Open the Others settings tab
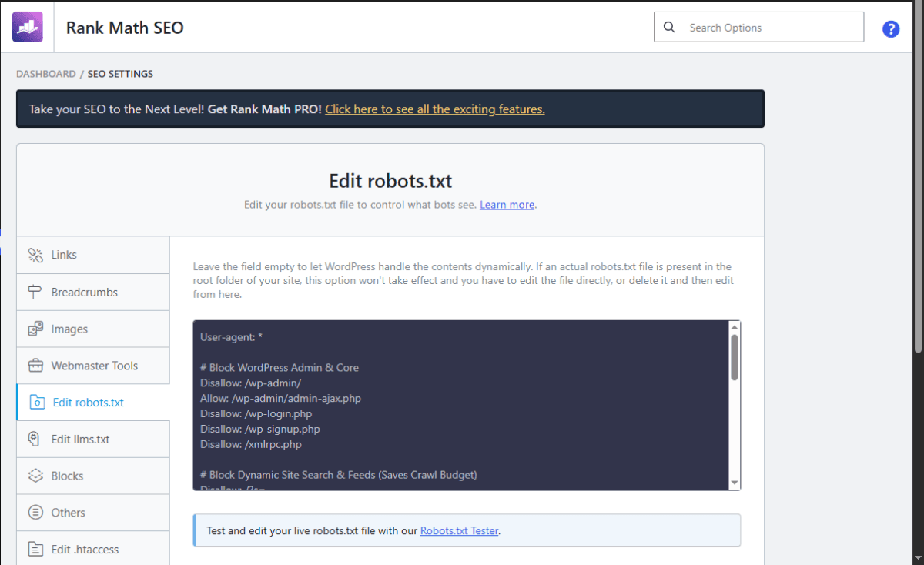 (93, 513)
